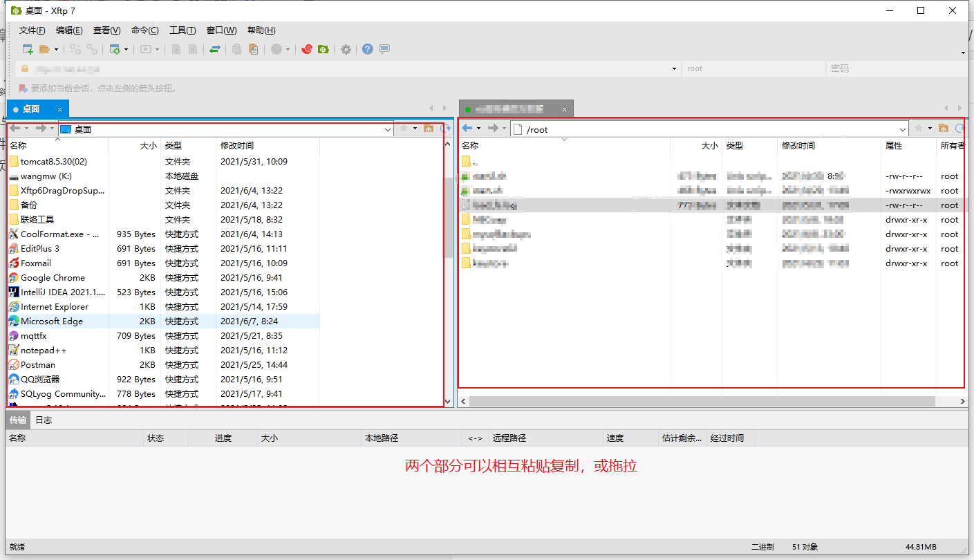Switch to the 日志 log tab
This screenshot has width=974, height=560.
click(44, 420)
